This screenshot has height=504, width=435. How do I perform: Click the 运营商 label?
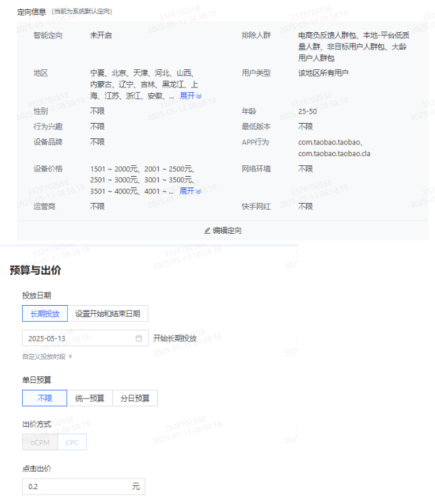44,206
